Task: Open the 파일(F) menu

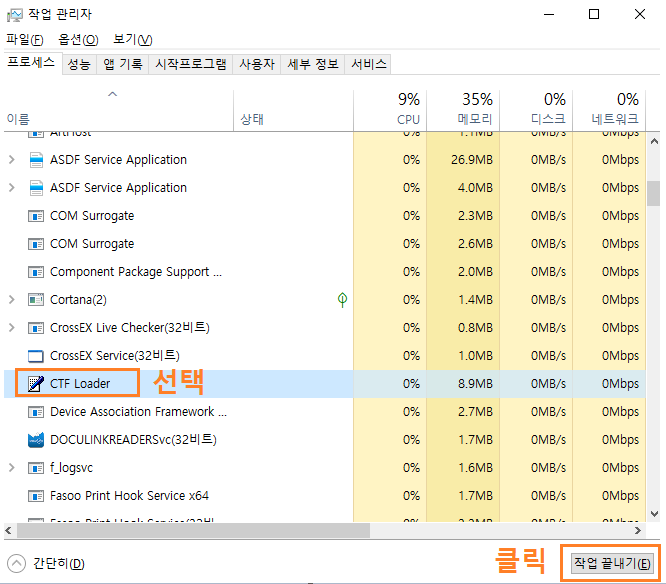Action: 25,39
